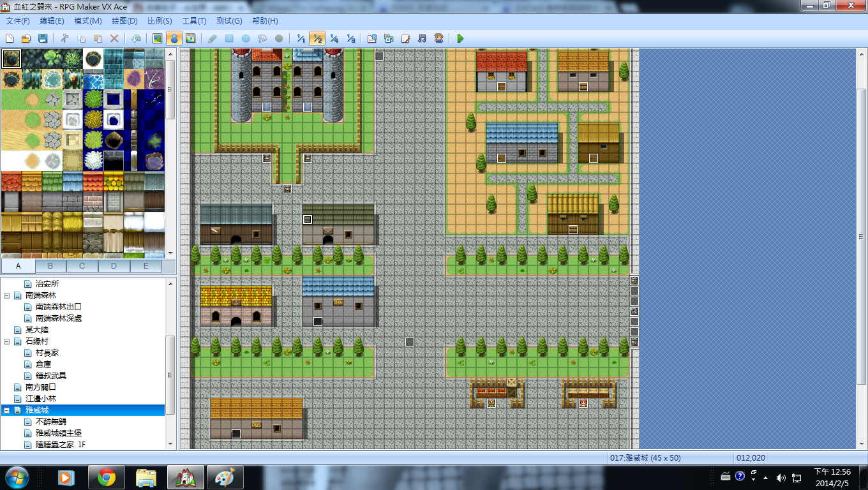
Task: Collapse the 雅威城 map tree node
Action: click(x=7, y=410)
